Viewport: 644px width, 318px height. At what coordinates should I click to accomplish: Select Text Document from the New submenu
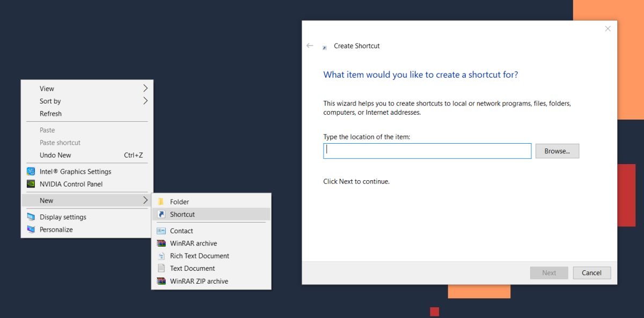point(192,268)
